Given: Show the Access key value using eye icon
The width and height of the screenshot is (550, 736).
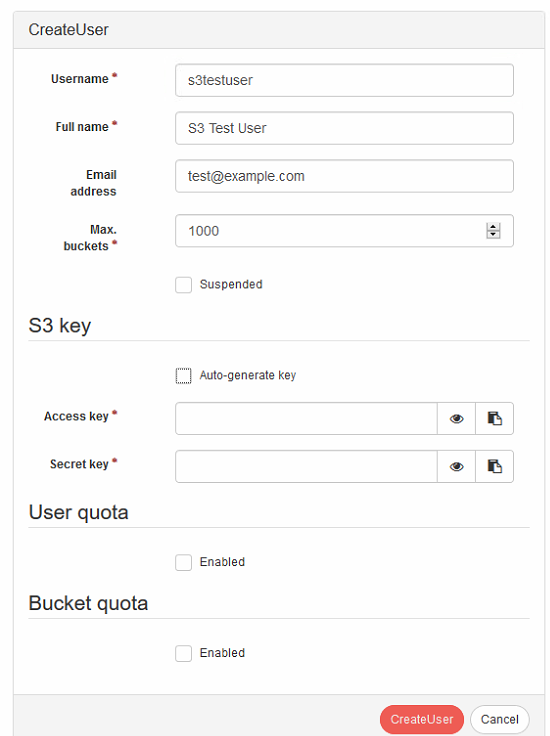Looking at the screenshot, I should pos(456,418).
